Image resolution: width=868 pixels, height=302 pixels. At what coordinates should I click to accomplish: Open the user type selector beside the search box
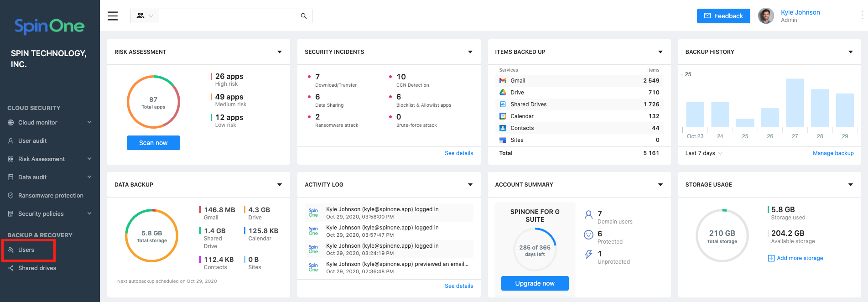coord(145,16)
